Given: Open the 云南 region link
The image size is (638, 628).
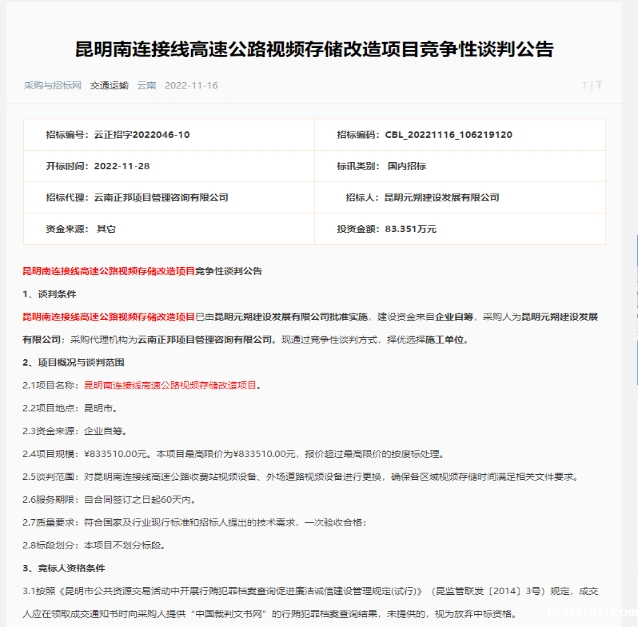Looking at the screenshot, I should tap(146, 85).
